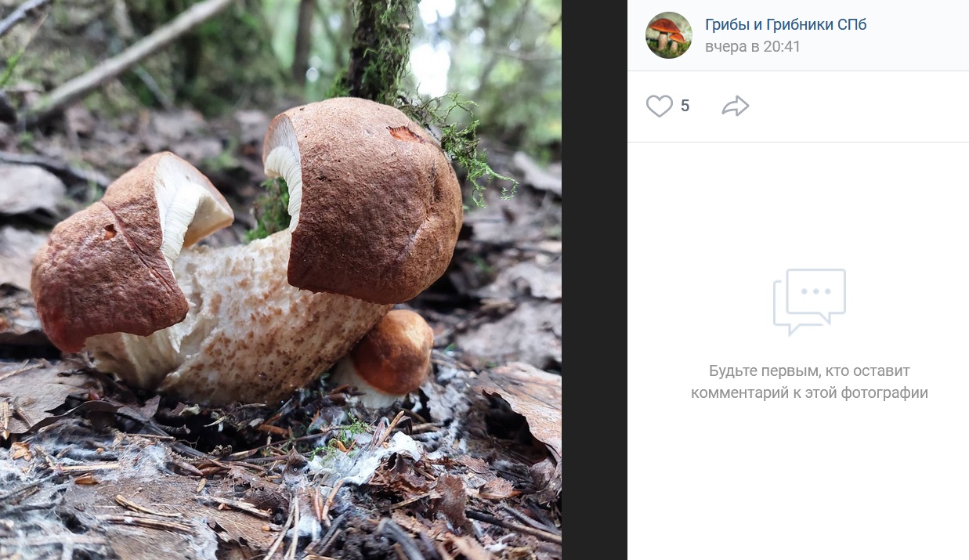Click the speech bubble comments placeholder icon
Image resolution: width=969 pixels, height=560 pixels.
pyautogui.click(x=809, y=302)
